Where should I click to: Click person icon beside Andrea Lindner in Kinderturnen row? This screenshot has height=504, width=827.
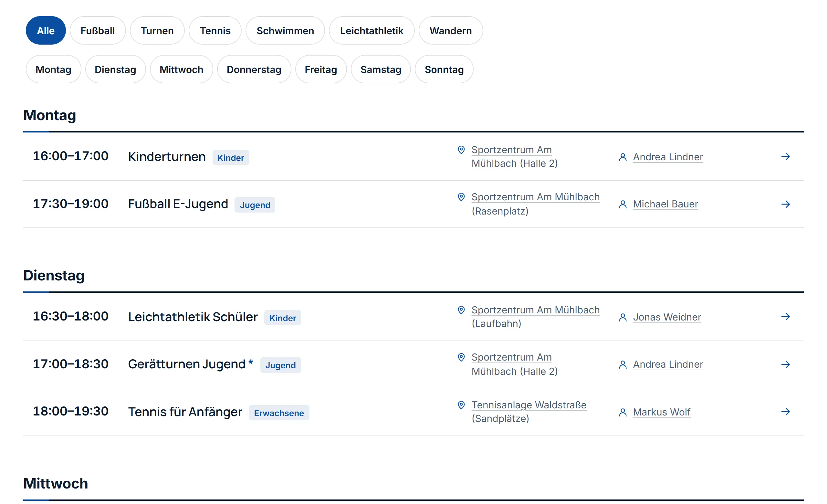(622, 157)
